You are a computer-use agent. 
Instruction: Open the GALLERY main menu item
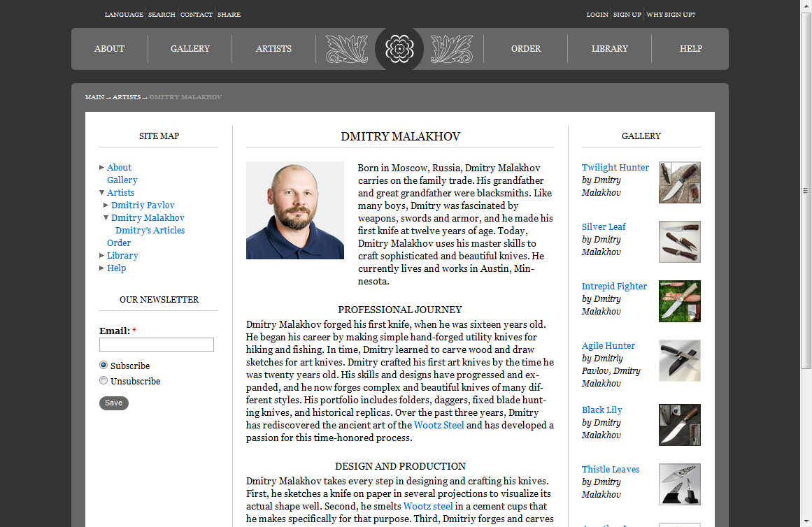tap(190, 49)
